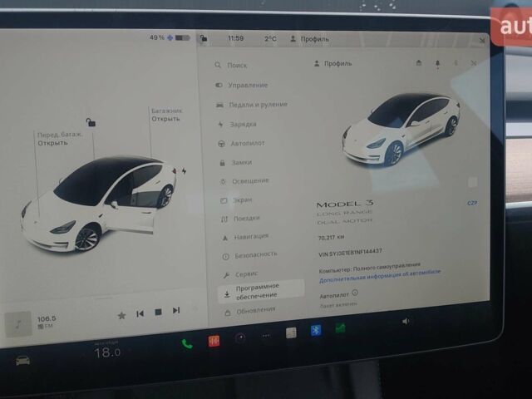The image size is (532, 399).
Task: Skip to next radio station
Action: click(x=176, y=310)
